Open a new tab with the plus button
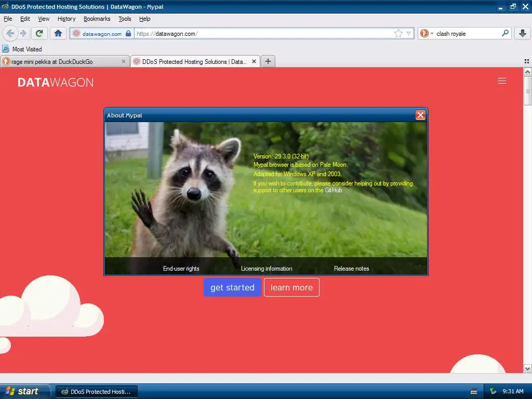Viewport: 532px width, 399px height. pyautogui.click(x=268, y=61)
